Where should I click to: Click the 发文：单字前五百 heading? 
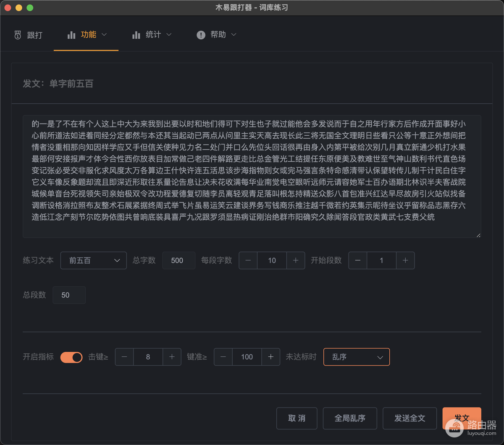[x=58, y=84]
